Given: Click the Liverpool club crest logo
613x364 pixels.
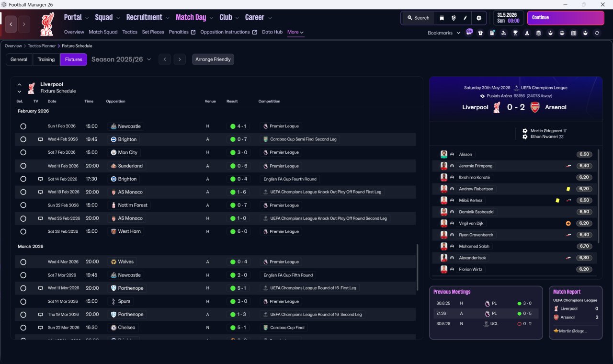Looking at the screenshot, I should tap(47, 24).
